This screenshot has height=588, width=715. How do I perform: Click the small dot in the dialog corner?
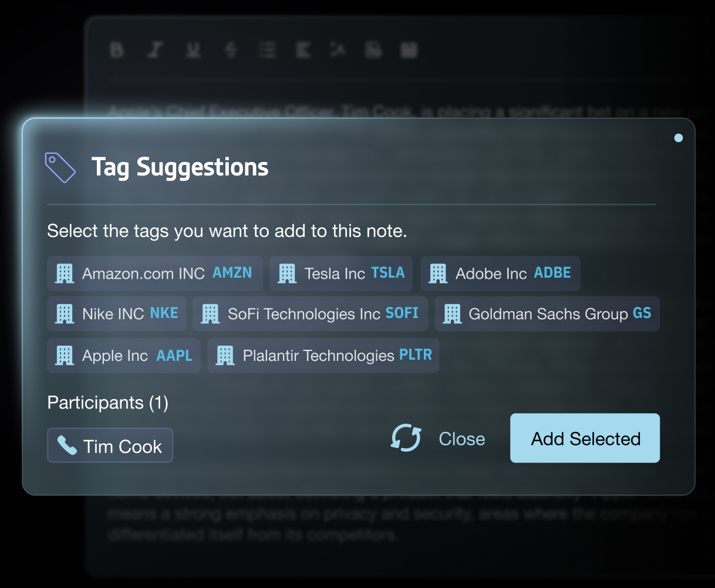679,138
